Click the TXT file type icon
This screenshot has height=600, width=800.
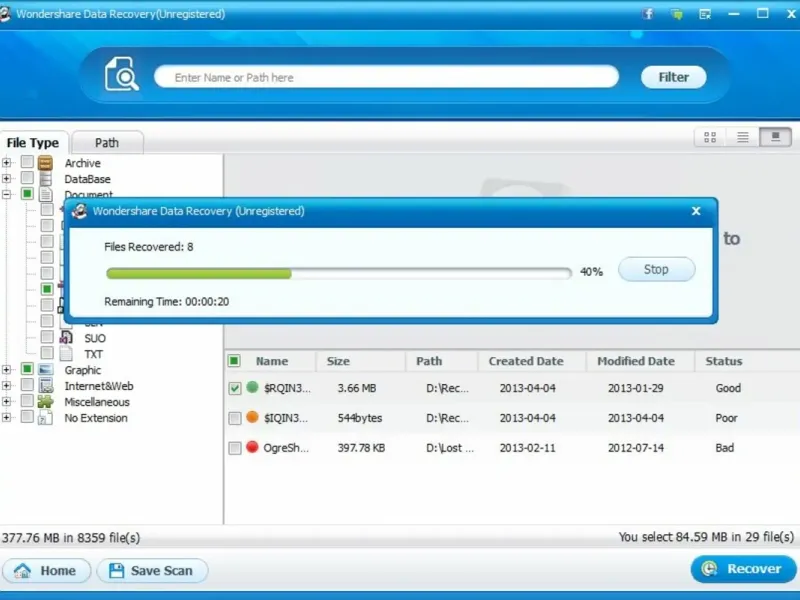(x=66, y=353)
